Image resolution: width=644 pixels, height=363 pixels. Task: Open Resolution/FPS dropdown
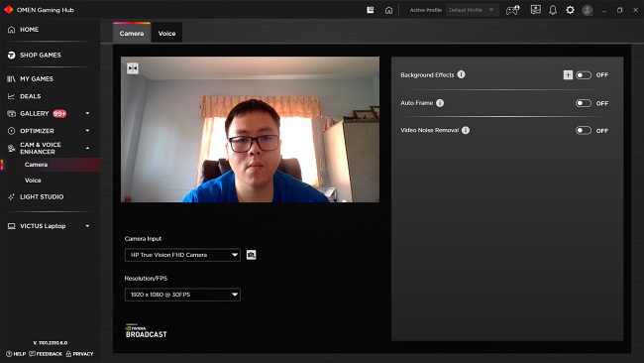point(182,295)
